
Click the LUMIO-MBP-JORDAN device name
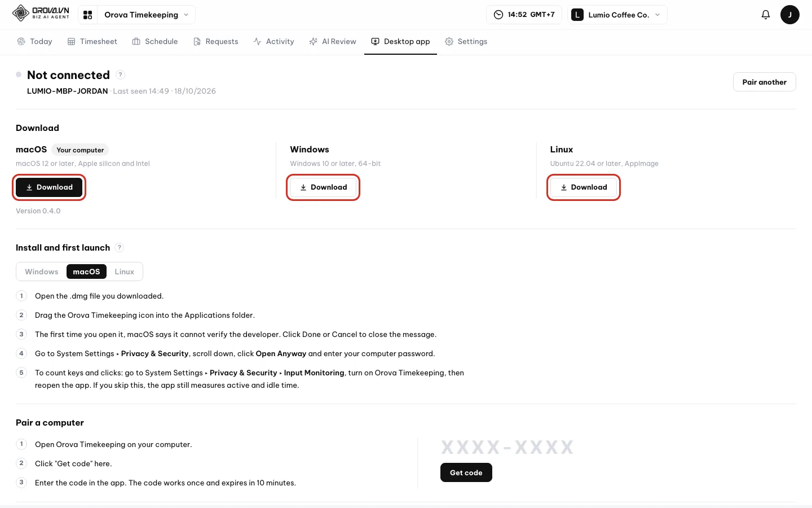(x=68, y=91)
